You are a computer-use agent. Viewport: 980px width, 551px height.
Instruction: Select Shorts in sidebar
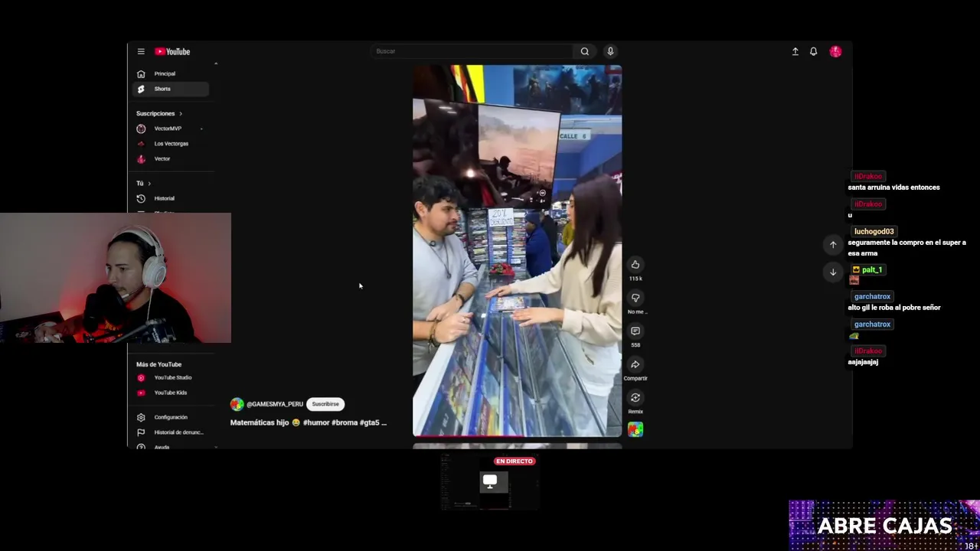point(170,89)
